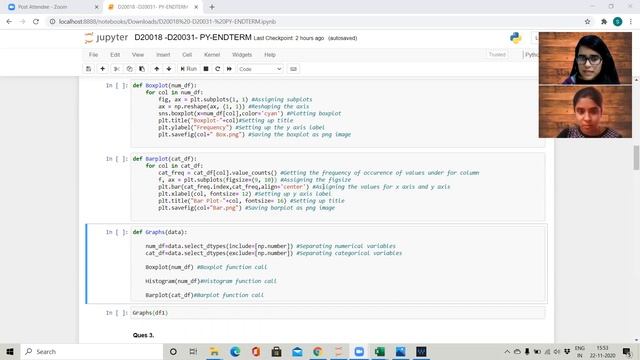Click the top participant video thumbnail
Image resolution: width=640 pixels, height=360 pixels.
(x=585, y=58)
